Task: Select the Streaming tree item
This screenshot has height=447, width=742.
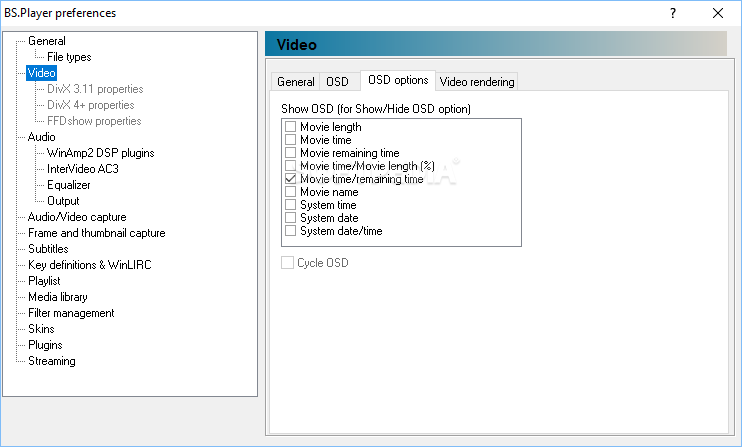Action: pos(52,361)
